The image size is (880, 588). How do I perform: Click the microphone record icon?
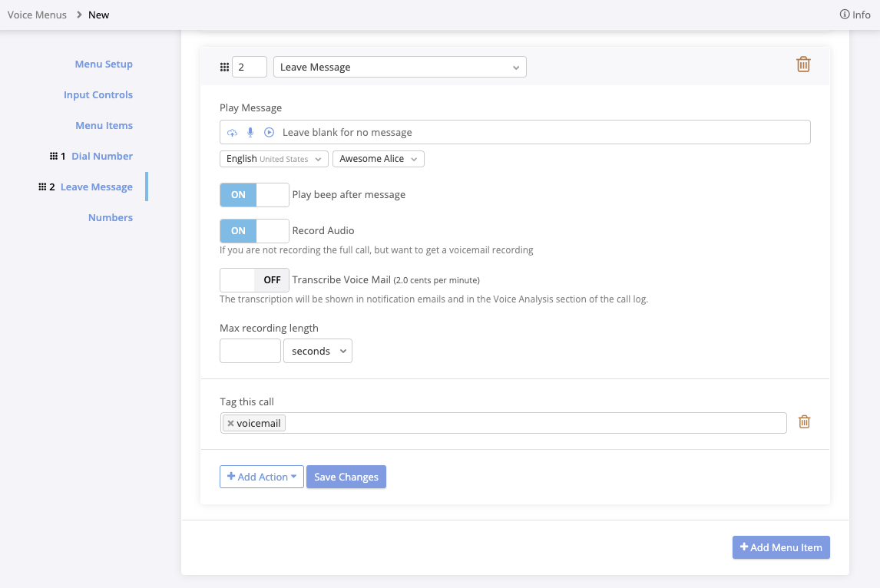point(250,133)
